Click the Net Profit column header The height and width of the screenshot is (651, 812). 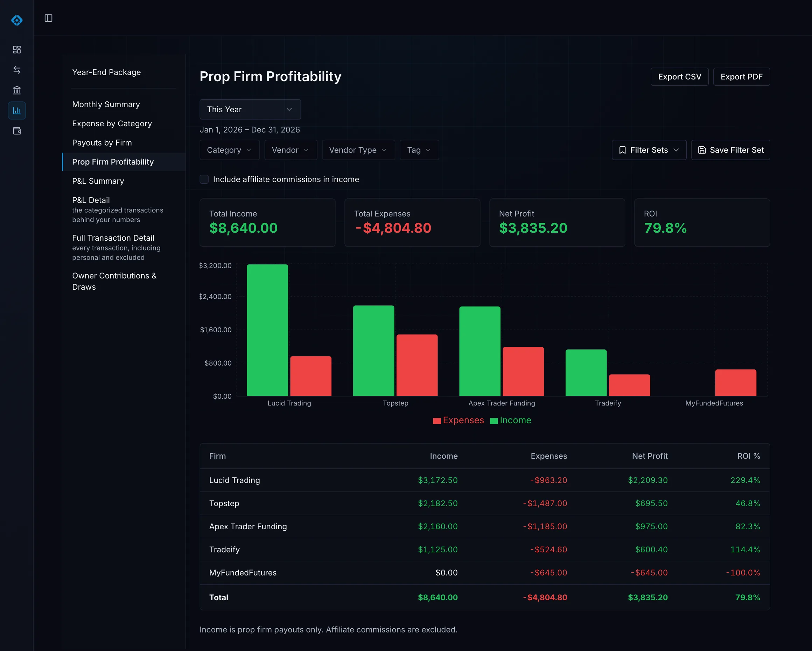click(650, 456)
